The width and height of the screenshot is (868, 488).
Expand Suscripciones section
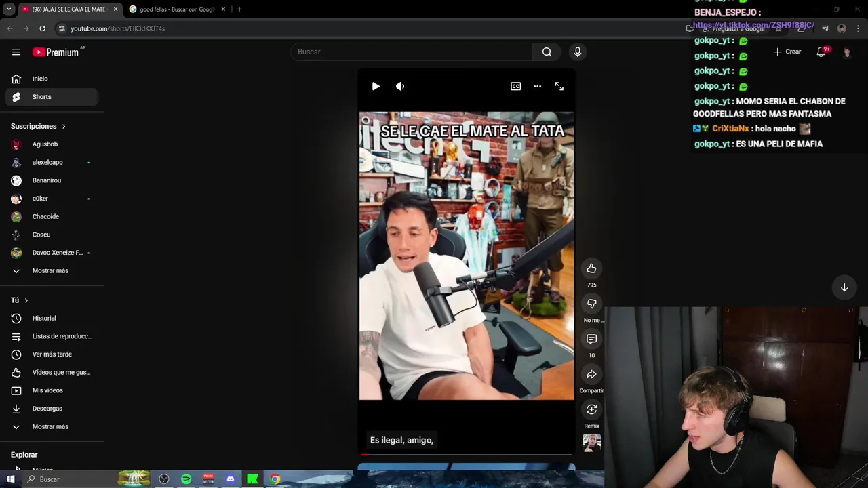39,127
